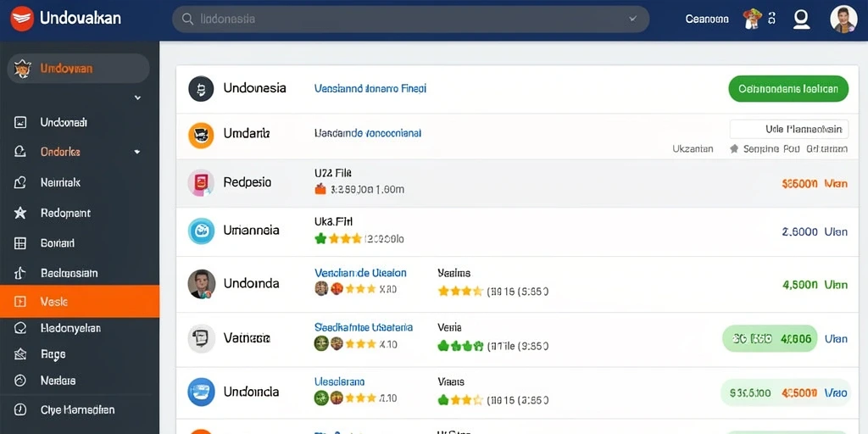Click the search magnifier icon
Image resolution: width=868 pixels, height=434 pixels.
[x=188, y=19]
